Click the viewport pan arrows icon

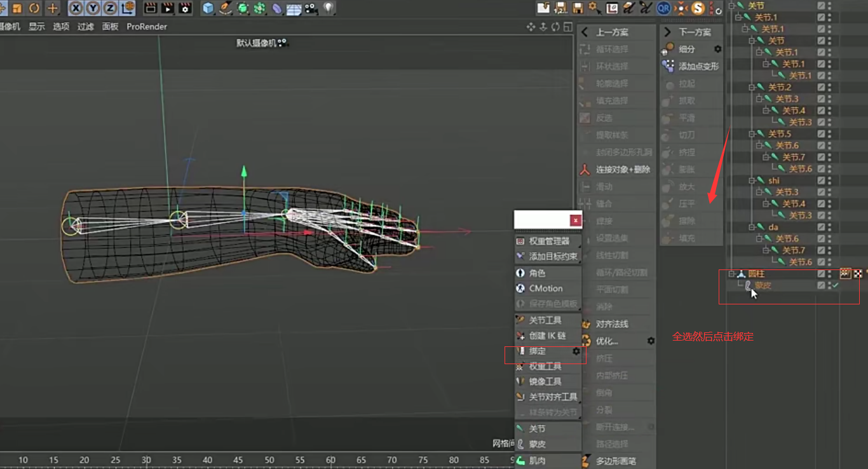[x=531, y=27]
